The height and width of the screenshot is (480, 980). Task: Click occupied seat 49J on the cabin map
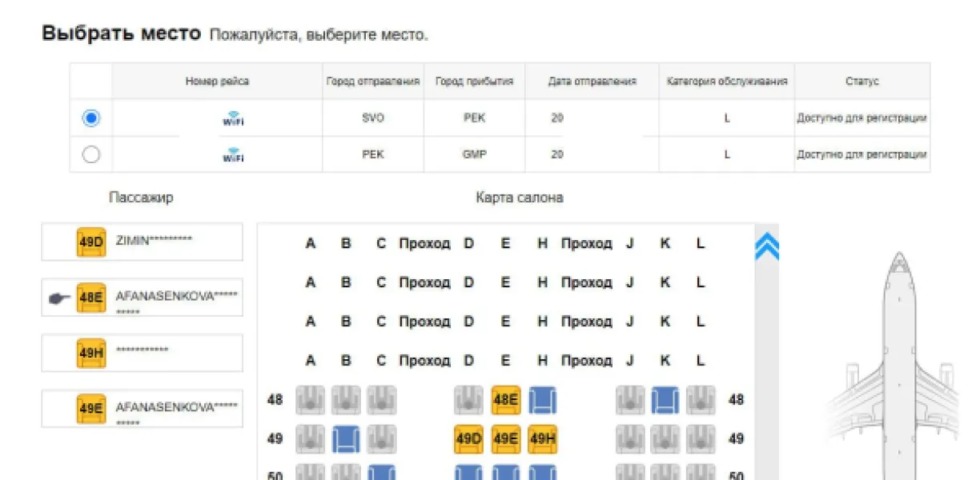coord(629,438)
